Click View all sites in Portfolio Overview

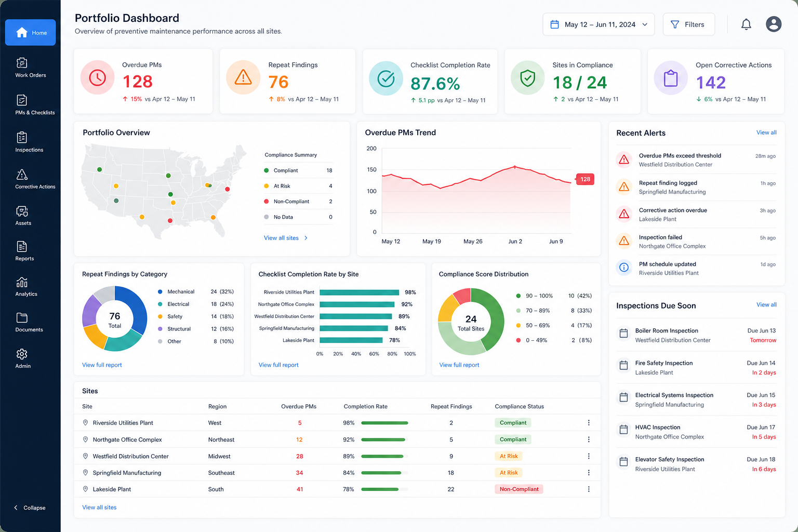click(x=286, y=238)
